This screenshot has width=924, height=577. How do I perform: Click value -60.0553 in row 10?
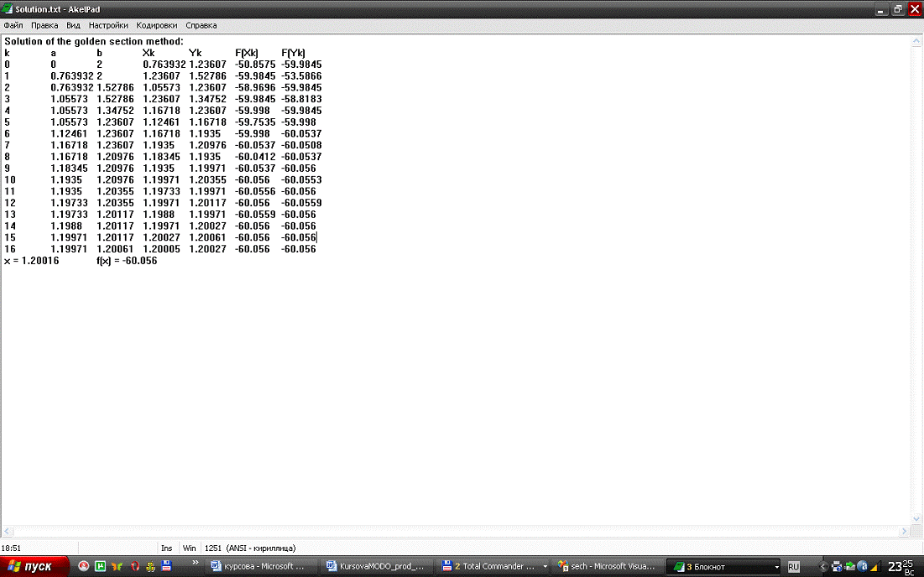click(301, 179)
